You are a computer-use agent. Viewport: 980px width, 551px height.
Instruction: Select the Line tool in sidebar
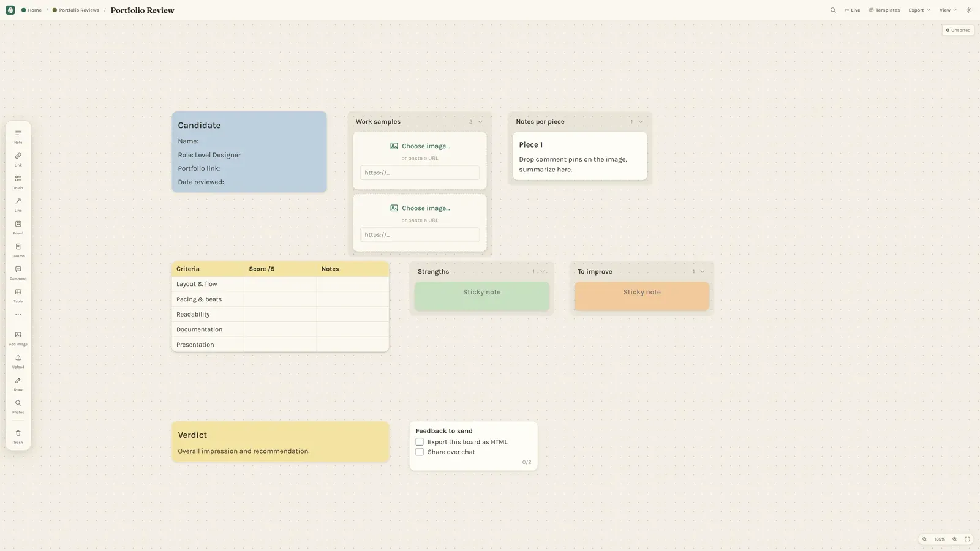click(18, 204)
